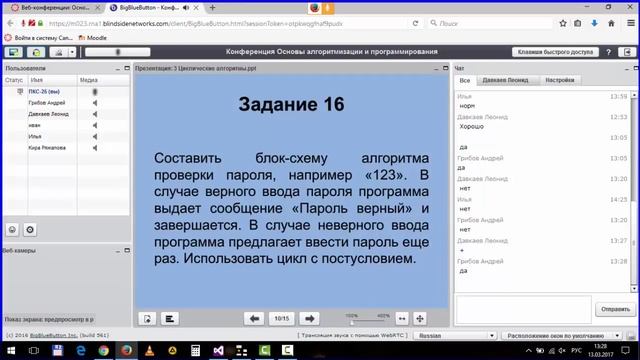Click the microphone level bar in toolbar
The width and height of the screenshot is (640, 360).
click(118, 52)
